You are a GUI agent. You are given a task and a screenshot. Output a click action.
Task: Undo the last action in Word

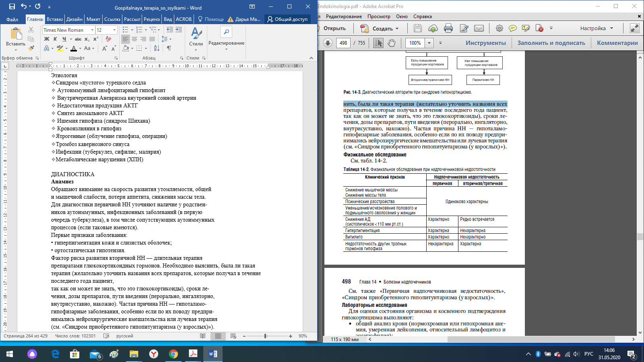(24, 6)
